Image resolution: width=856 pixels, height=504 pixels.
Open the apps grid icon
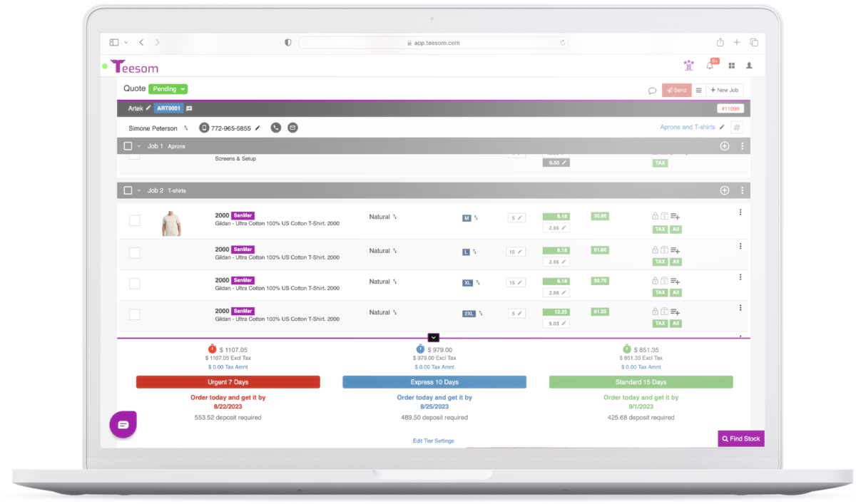pyautogui.click(x=731, y=66)
